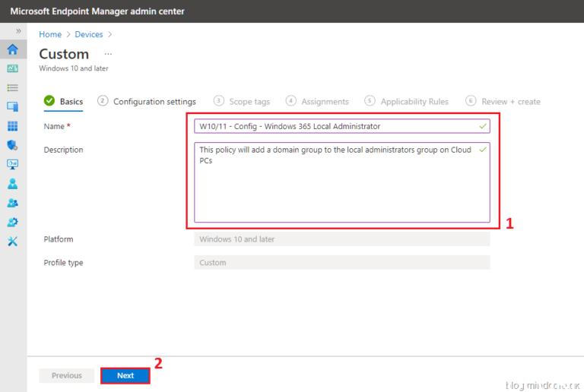Open the Dashboard icon in sidebar

click(x=13, y=68)
